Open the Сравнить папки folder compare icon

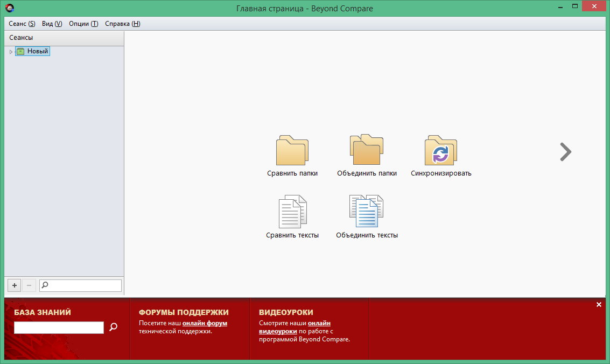pos(292,150)
